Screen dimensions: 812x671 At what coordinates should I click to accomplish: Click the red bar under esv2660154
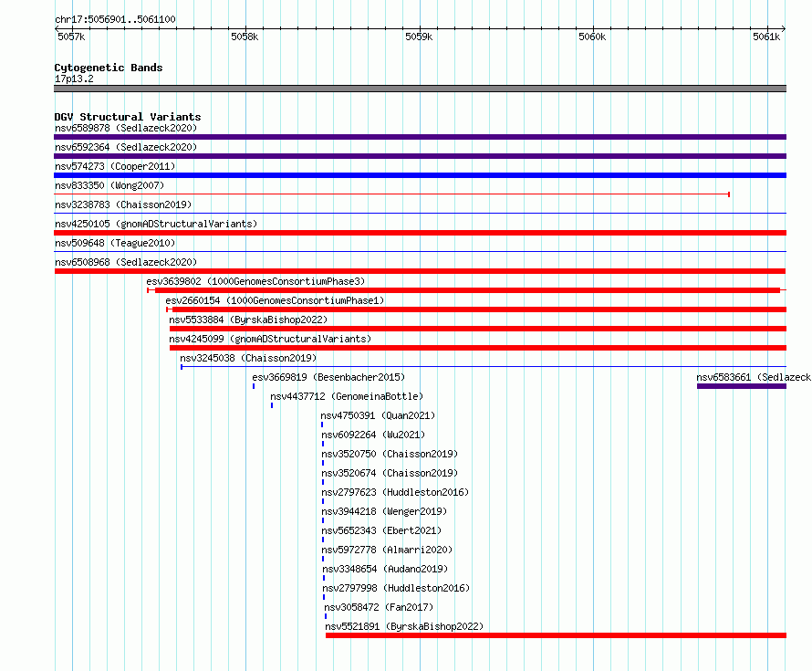click(476, 309)
